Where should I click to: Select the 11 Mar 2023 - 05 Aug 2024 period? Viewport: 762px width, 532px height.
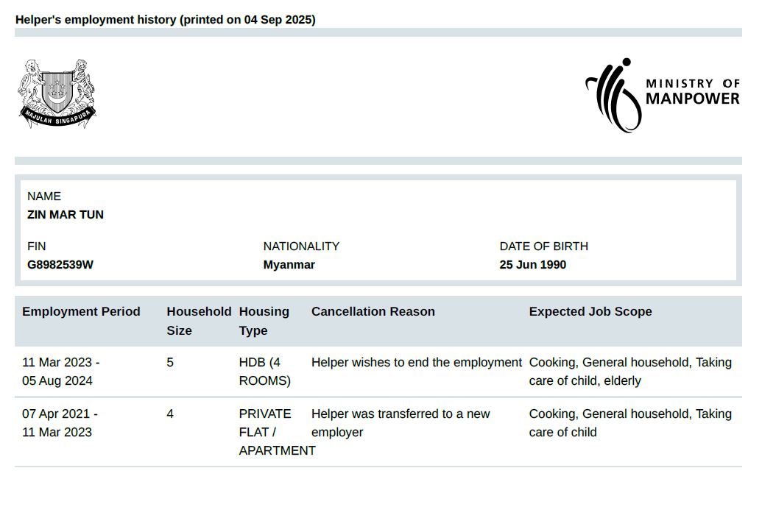(x=60, y=372)
